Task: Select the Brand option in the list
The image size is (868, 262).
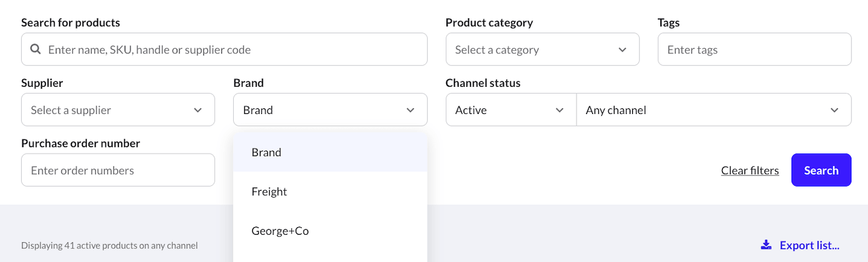Action: (x=330, y=152)
